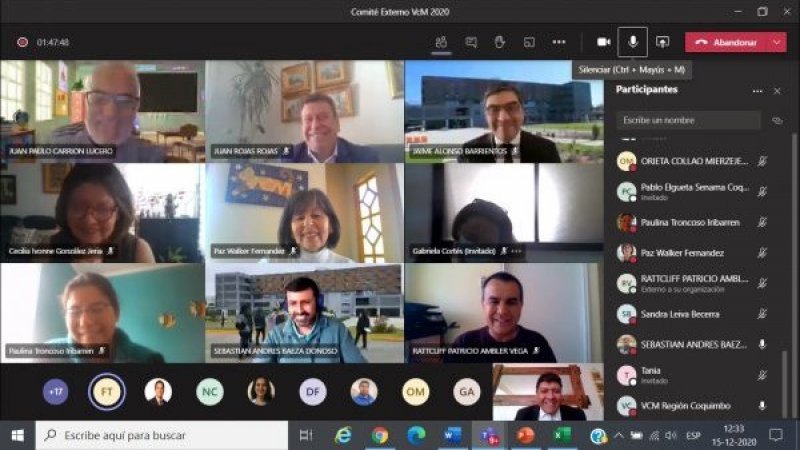Click Cecilia Ivonne González Jena video tile
800x450 pixels.
click(x=103, y=213)
